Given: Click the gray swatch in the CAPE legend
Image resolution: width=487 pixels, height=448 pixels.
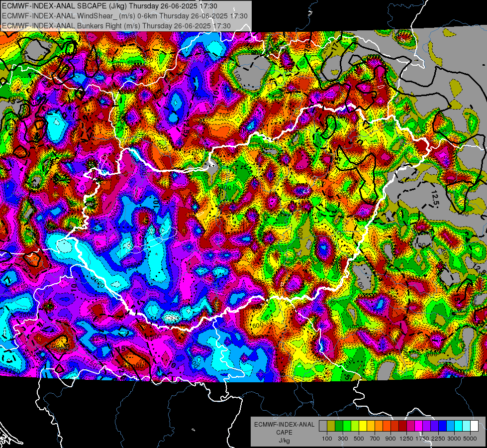Looking at the screenshot, I should point(323,426).
